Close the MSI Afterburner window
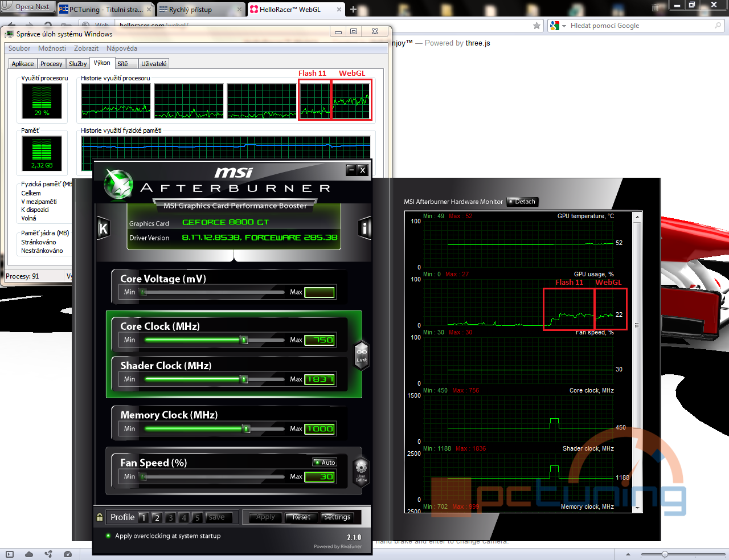This screenshot has width=729, height=560. point(362,170)
